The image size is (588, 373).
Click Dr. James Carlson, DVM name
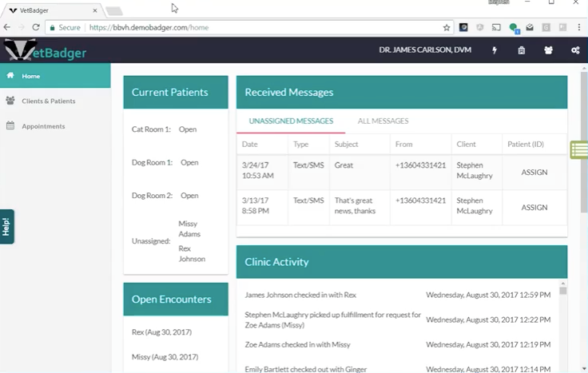[x=425, y=50]
